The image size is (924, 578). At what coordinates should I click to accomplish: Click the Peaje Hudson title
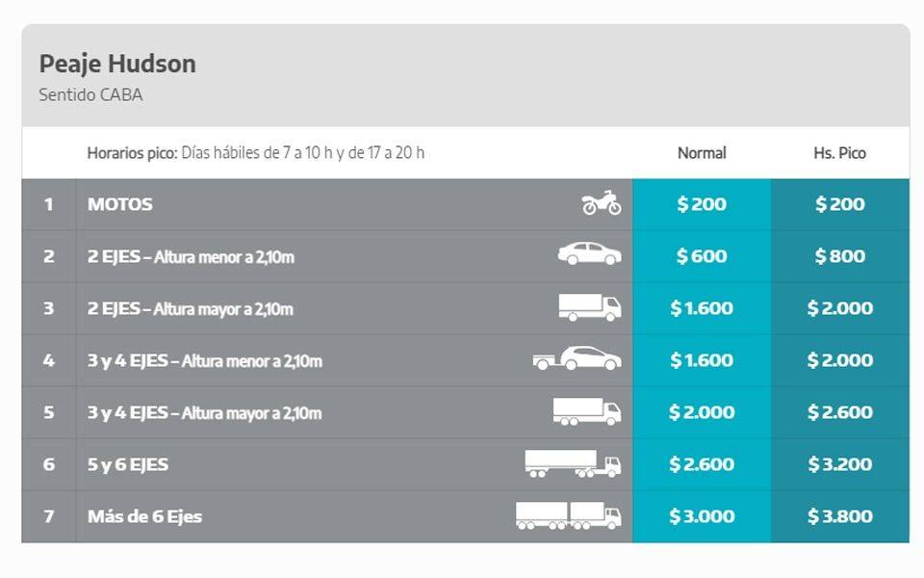(x=117, y=64)
